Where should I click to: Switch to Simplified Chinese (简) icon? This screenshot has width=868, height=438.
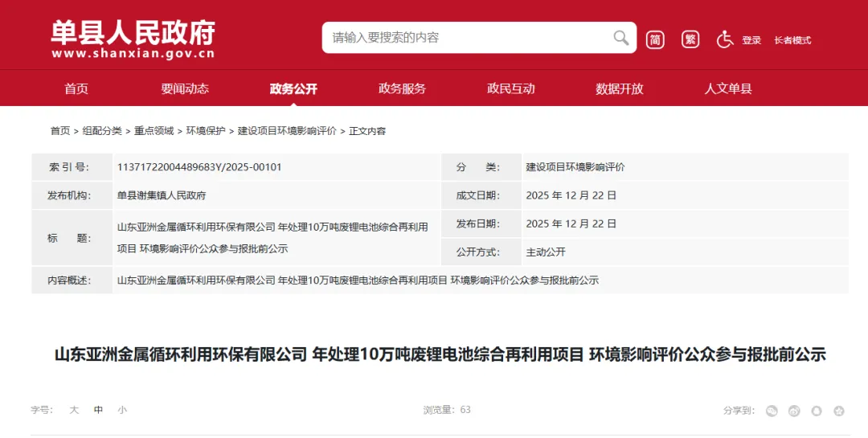pos(655,40)
